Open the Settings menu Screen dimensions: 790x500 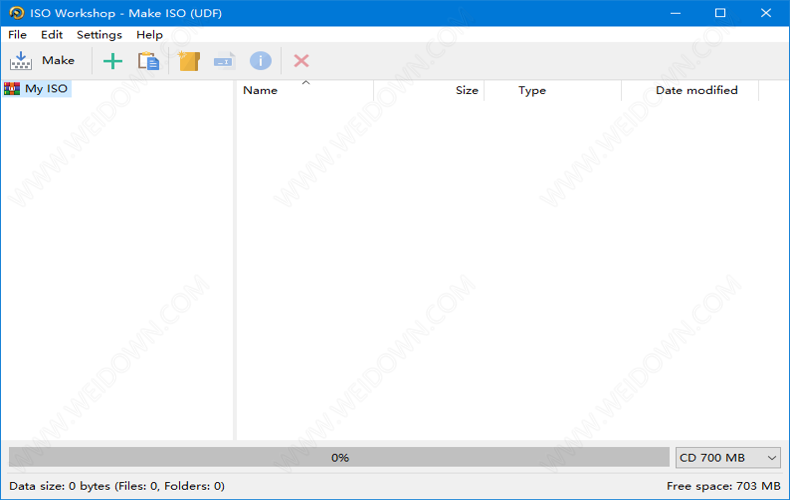coord(99,34)
